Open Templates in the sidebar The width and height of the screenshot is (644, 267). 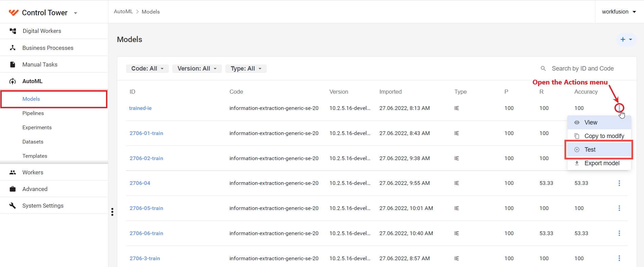(35, 156)
